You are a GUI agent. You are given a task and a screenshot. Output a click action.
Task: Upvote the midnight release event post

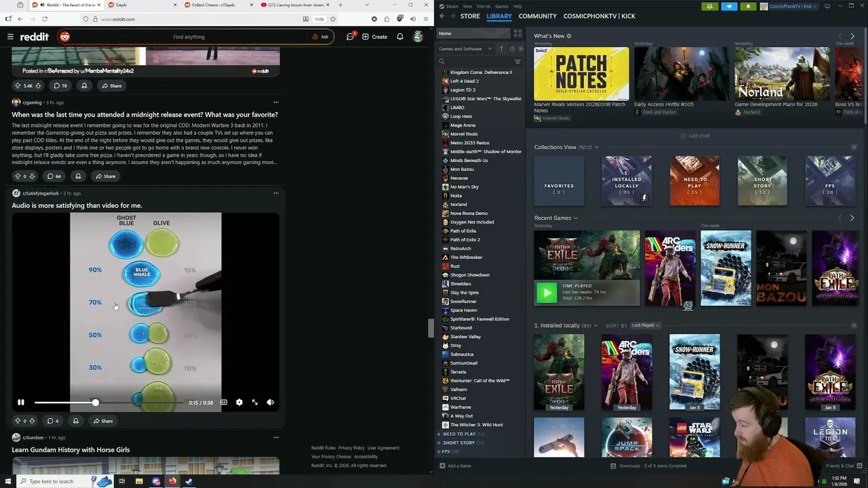(x=18, y=176)
